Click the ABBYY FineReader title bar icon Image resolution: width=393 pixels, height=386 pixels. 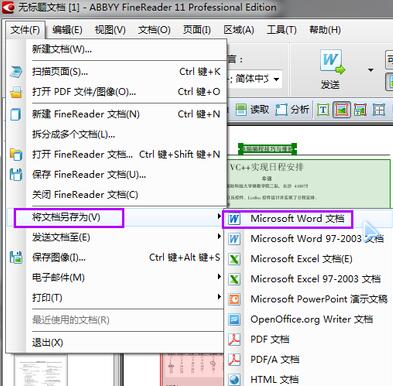[x=8, y=7]
